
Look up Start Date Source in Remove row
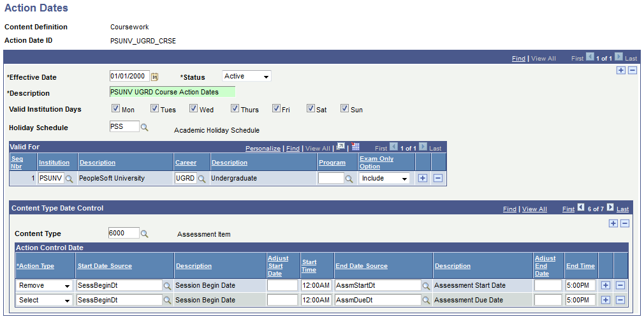click(167, 285)
